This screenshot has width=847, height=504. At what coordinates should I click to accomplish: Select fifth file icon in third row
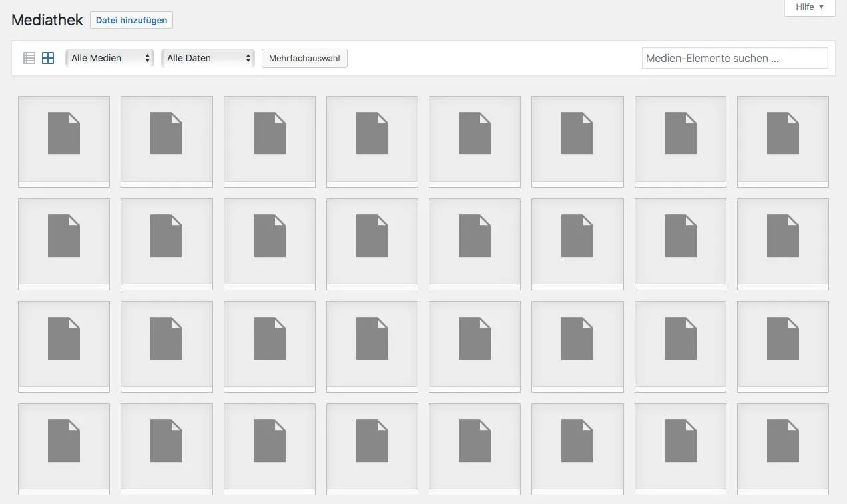tap(475, 347)
